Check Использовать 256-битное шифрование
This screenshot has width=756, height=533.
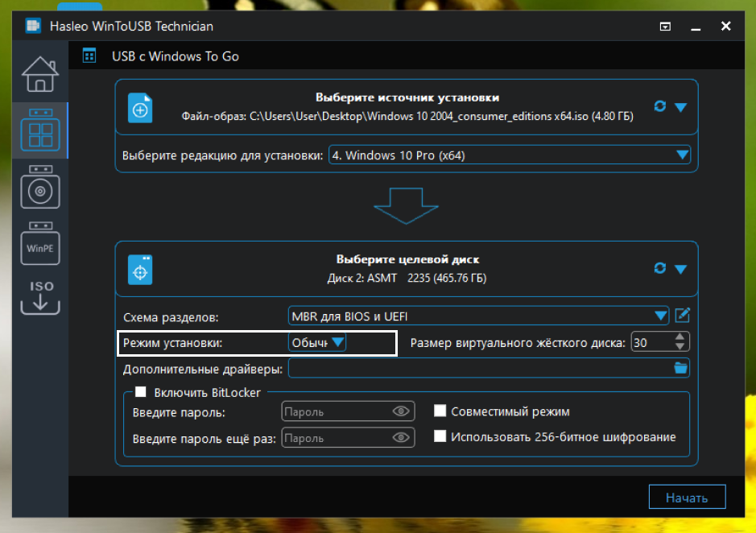[x=440, y=436]
